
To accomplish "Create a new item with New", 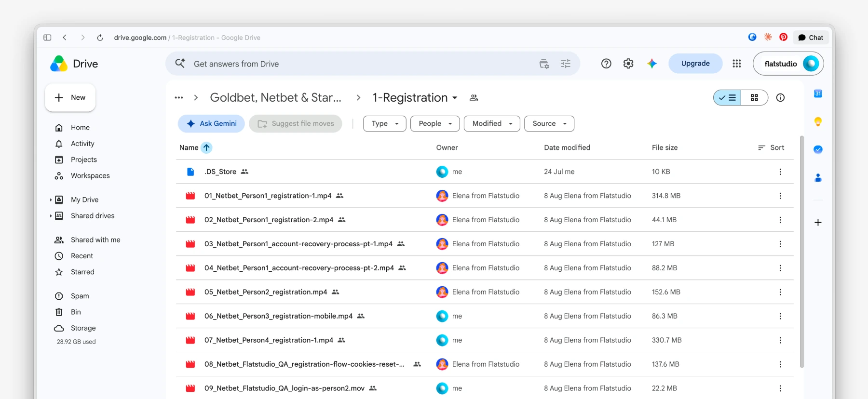I will click(x=70, y=98).
